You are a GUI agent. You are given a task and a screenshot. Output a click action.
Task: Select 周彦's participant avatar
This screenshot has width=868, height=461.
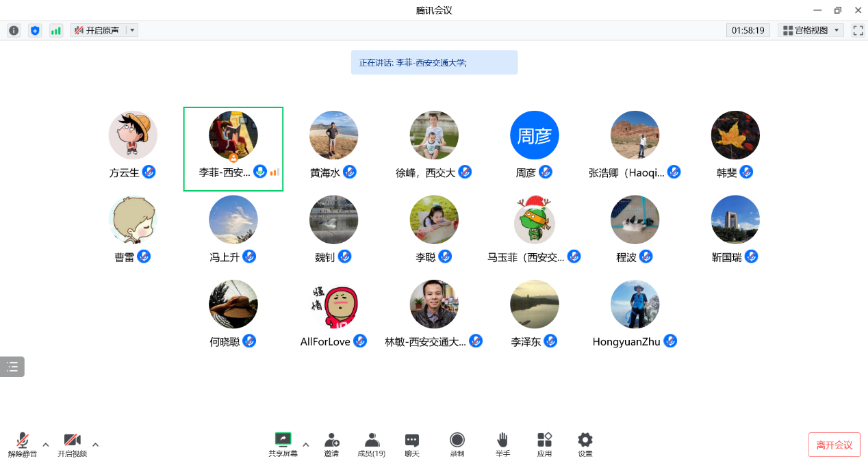point(534,135)
